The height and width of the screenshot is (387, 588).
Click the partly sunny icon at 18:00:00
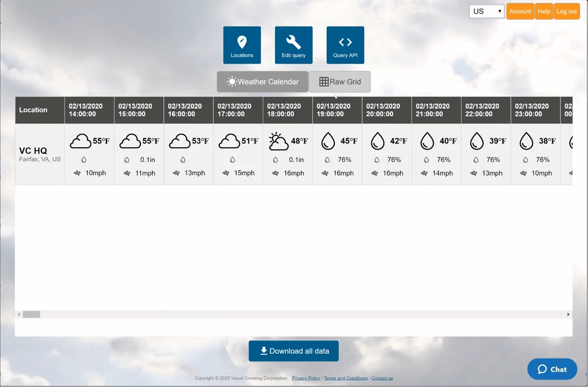coord(278,141)
